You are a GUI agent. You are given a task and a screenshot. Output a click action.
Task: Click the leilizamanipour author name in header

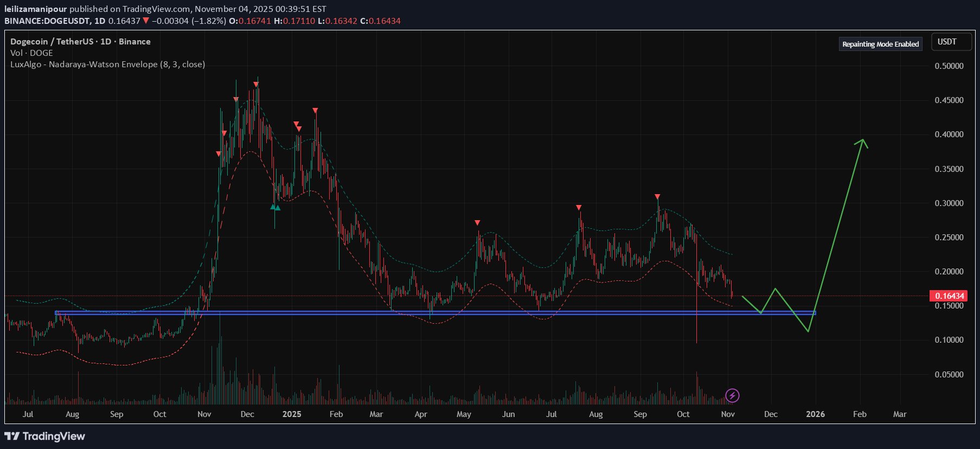(36, 9)
